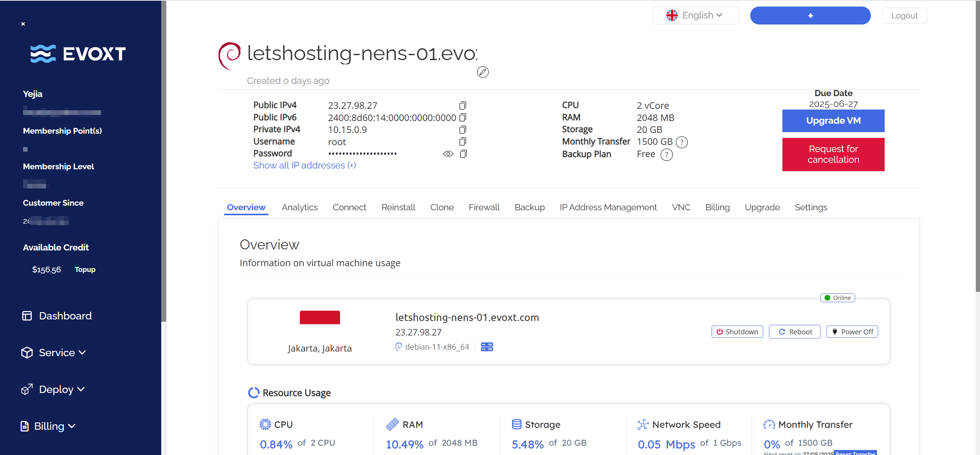
Task: Click the Indonesia flag thumbnail
Action: (320, 318)
